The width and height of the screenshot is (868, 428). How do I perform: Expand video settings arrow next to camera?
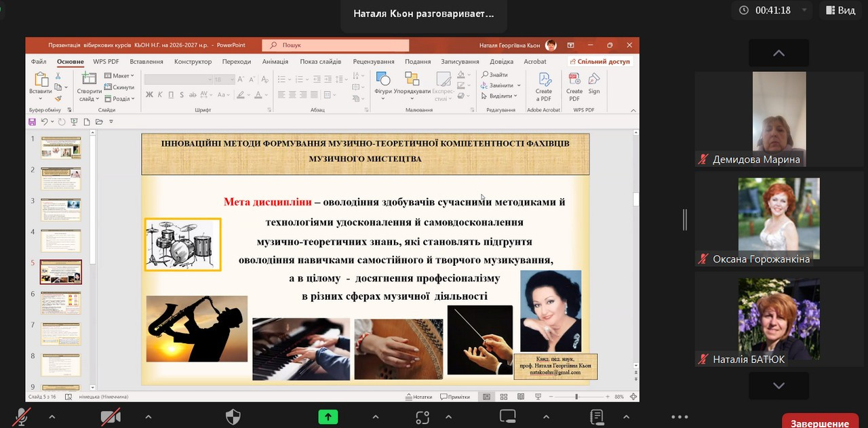(148, 417)
